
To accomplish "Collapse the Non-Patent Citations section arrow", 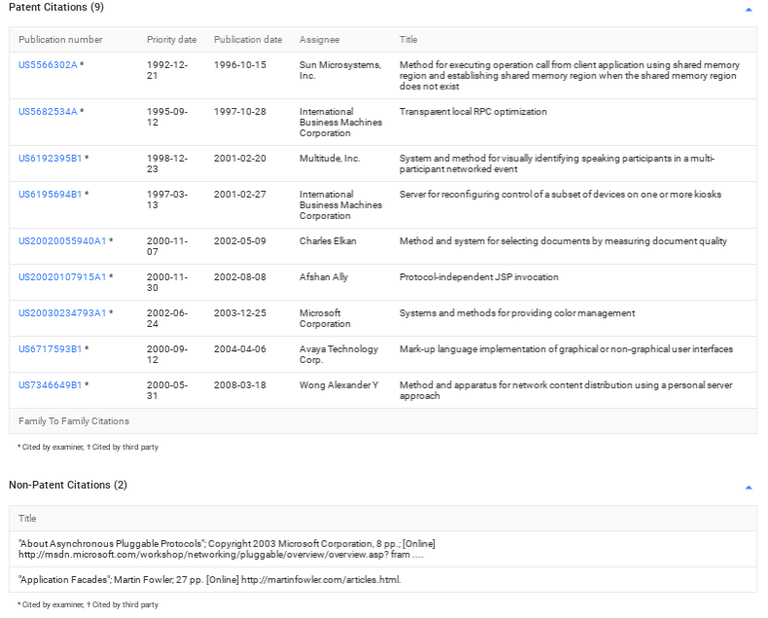I will click(x=748, y=487).
